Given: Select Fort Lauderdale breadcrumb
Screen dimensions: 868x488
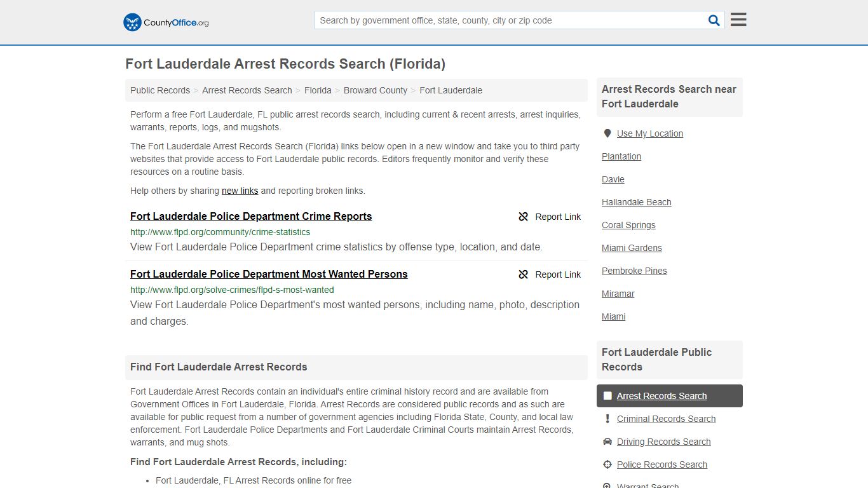Looking at the screenshot, I should point(451,90).
